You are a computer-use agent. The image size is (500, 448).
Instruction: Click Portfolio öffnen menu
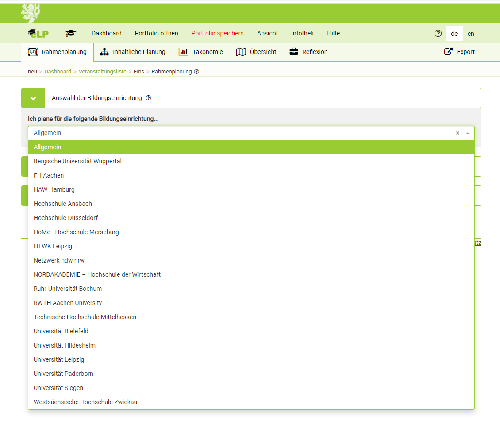point(157,33)
